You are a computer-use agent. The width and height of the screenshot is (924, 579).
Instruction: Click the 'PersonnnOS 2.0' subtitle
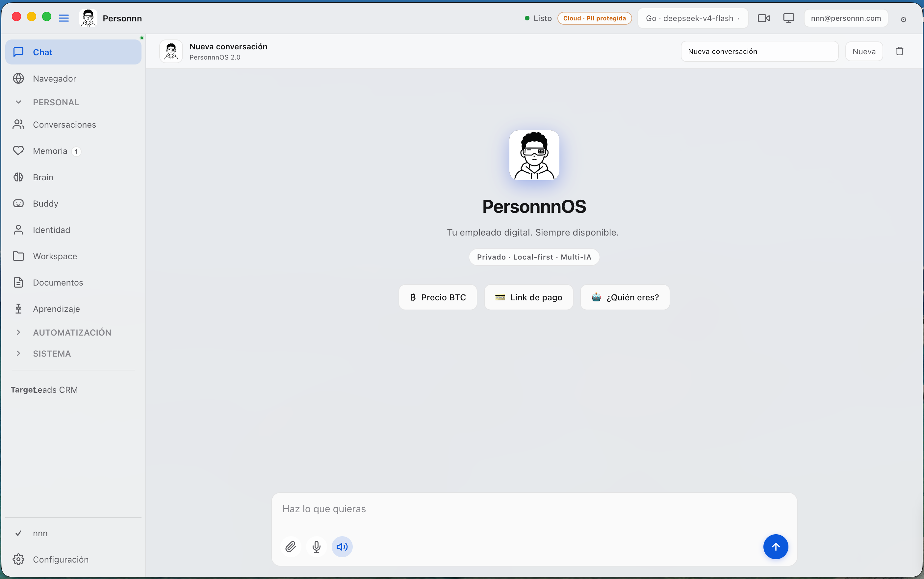coord(215,57)
